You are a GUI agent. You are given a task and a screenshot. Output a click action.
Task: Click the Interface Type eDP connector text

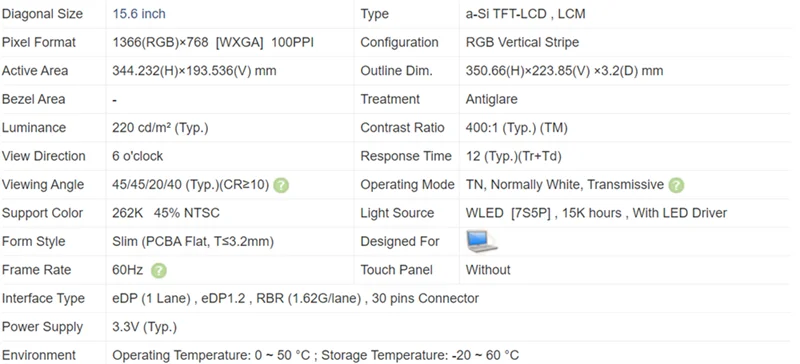tap(295, 298)
